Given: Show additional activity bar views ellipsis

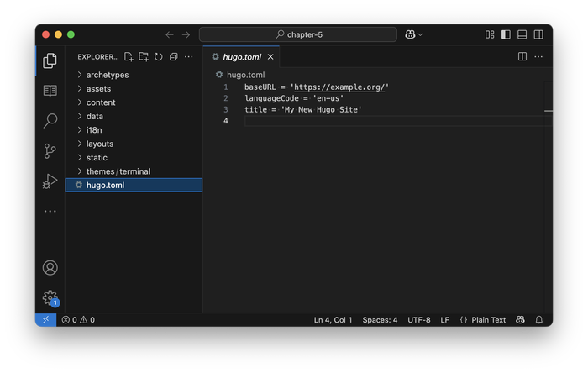Looking at the screenshot, I should point(50,212).
